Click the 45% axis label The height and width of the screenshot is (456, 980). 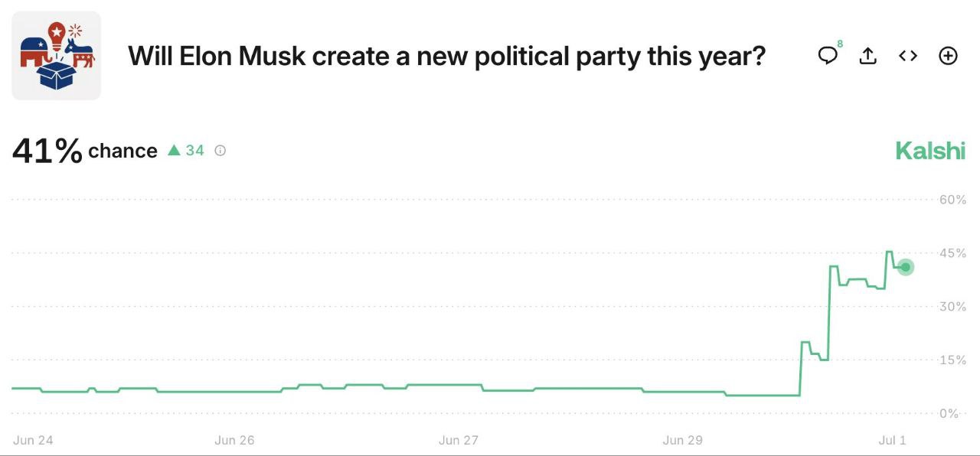tap(952, 253)
